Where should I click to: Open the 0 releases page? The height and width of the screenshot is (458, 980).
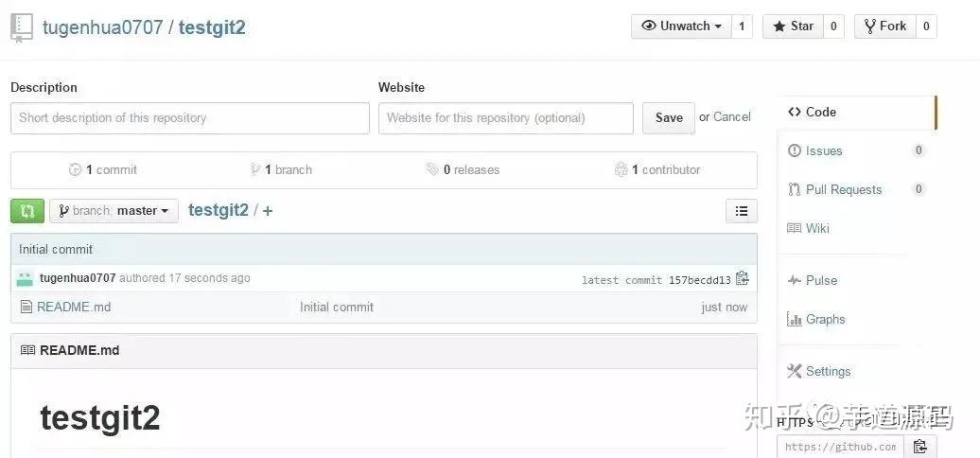464,169
